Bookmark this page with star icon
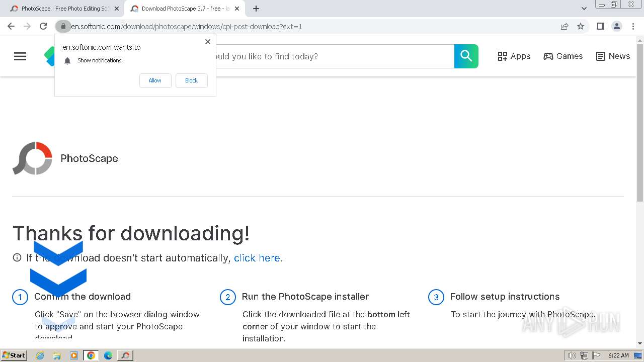This screenshot has width=644, height=362. (x=581, y=26)
